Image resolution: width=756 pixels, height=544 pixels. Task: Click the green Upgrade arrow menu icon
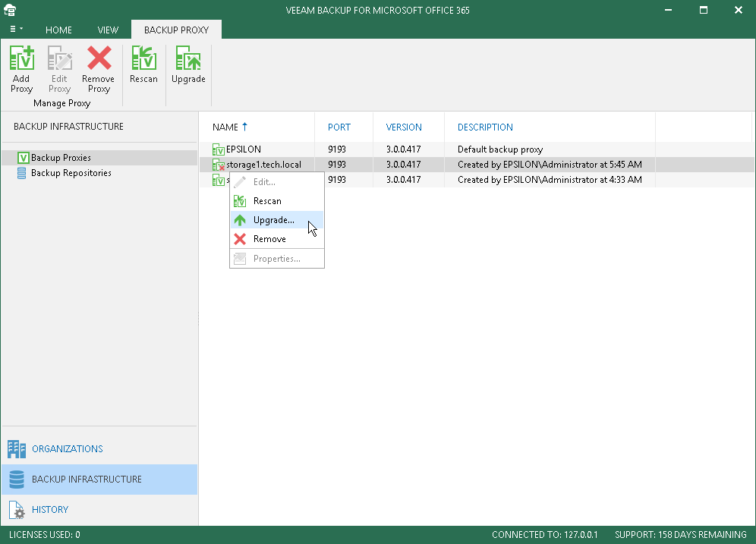240,220
